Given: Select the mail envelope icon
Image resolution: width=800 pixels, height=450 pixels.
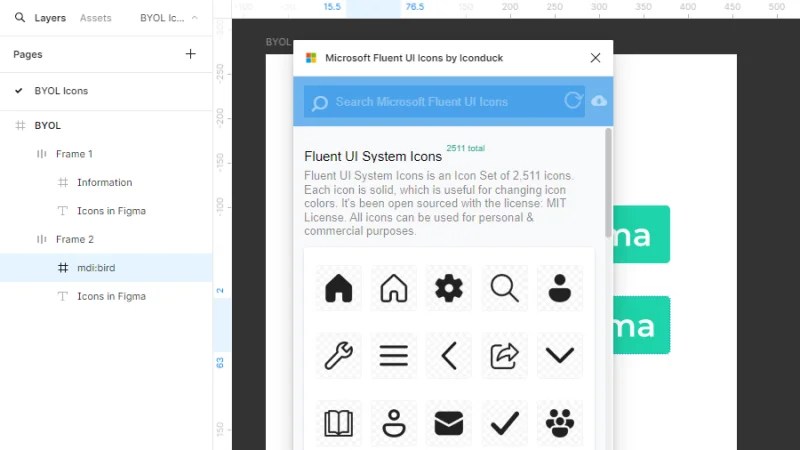Looking at the screenshot, I should tap(449, 423).
